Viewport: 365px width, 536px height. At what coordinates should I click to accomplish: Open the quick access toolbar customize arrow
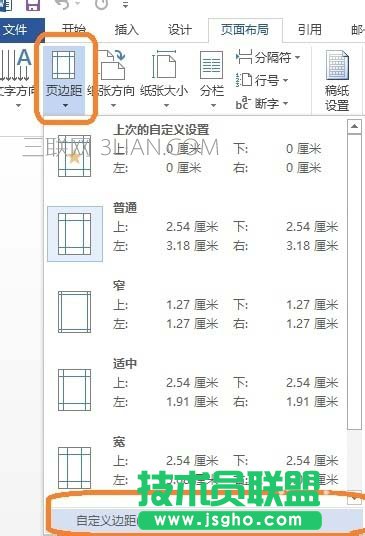pos(125,5)
